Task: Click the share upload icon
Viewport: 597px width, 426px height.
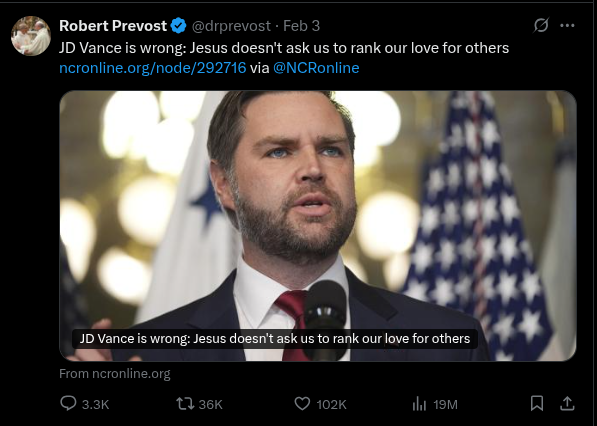Action: pos(567,403)
